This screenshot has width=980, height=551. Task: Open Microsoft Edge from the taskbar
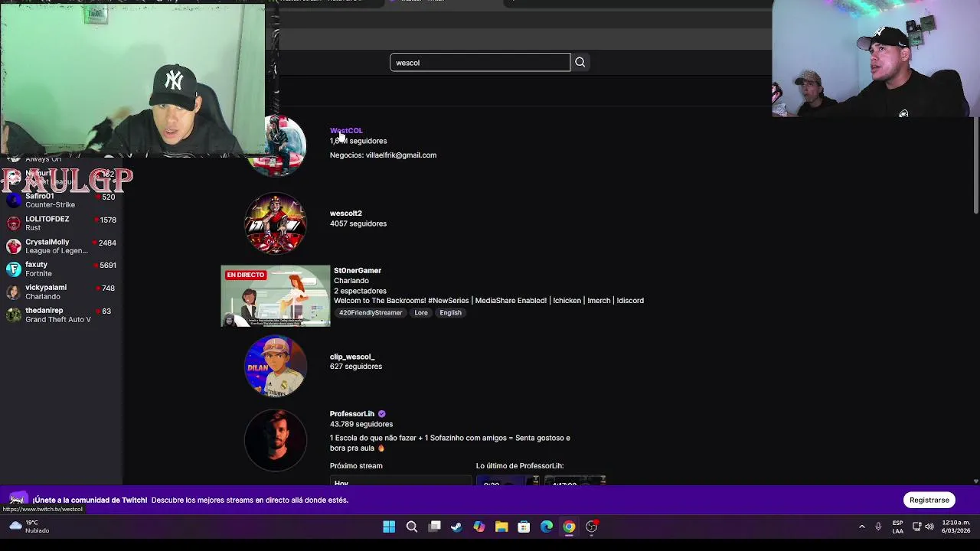[x=547, y=527]
